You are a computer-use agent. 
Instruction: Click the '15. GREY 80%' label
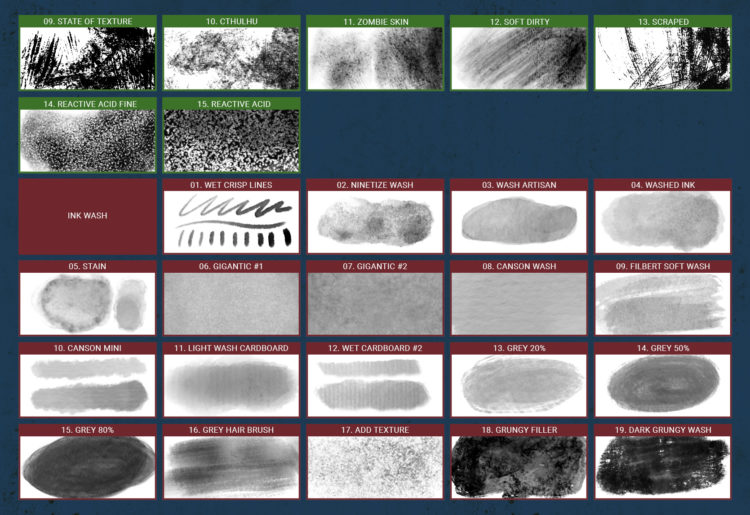[x=88, y=430]
